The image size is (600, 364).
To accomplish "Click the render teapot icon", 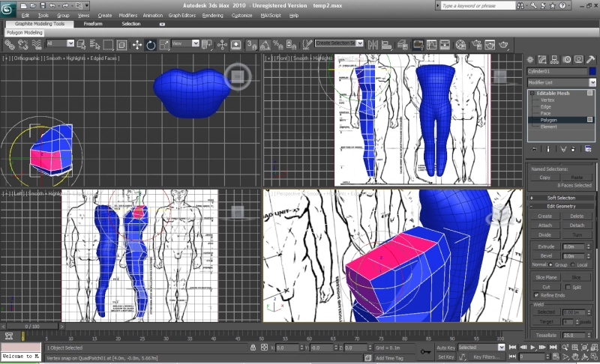I will [x=504, y=44].
